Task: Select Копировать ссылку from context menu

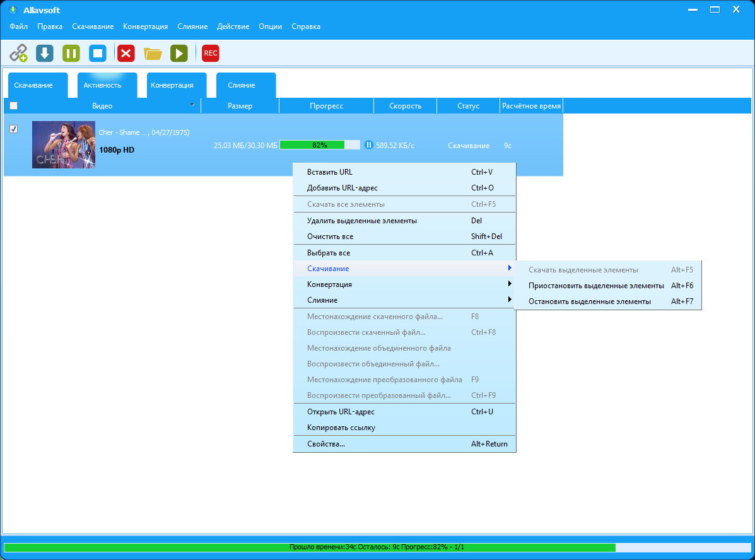Action: 341,428
